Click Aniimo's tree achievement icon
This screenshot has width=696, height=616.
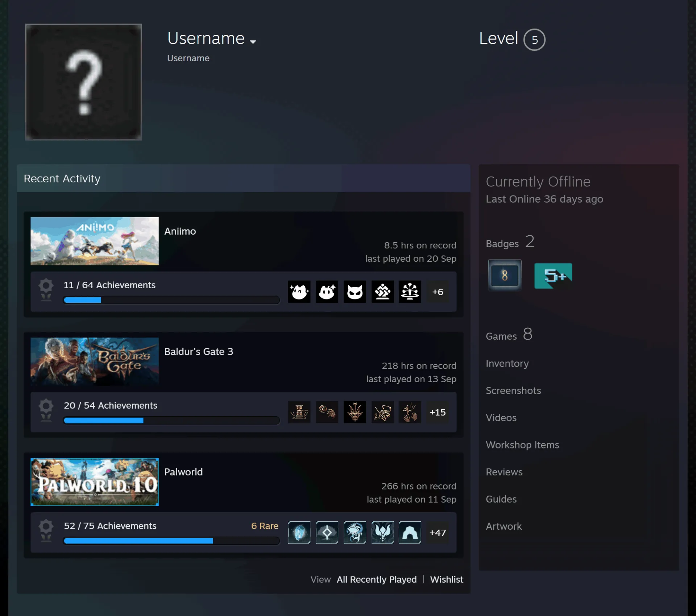pyautogui.click(x=410, y=292)
